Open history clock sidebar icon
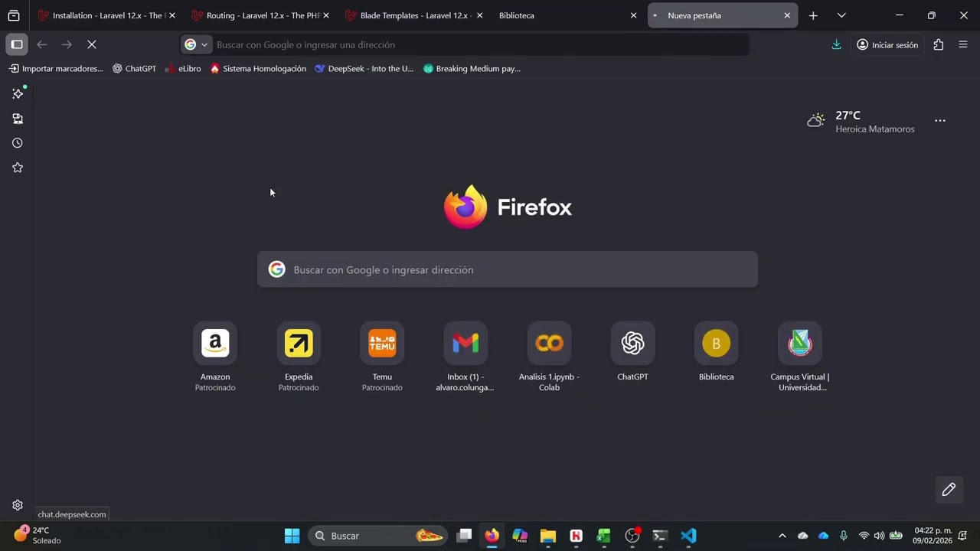The width and height of the screenshot is (980, 551). [18, 143]
